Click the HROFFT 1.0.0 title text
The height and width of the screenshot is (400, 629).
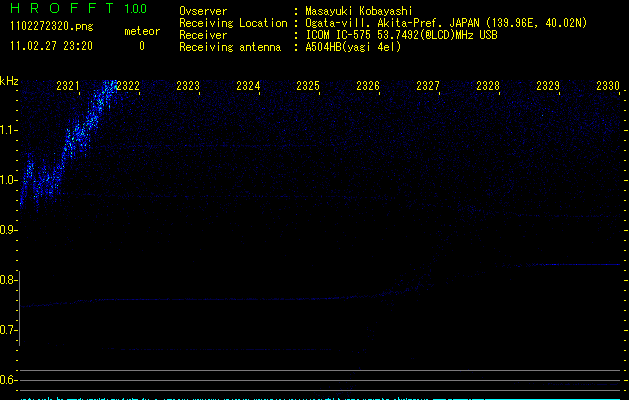(x=79, y=8)
